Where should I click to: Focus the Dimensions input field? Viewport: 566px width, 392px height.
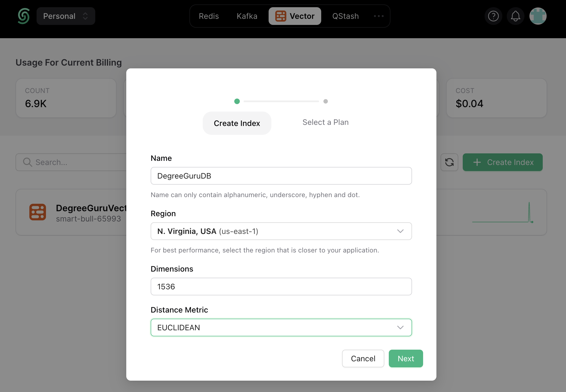[281, 287]
